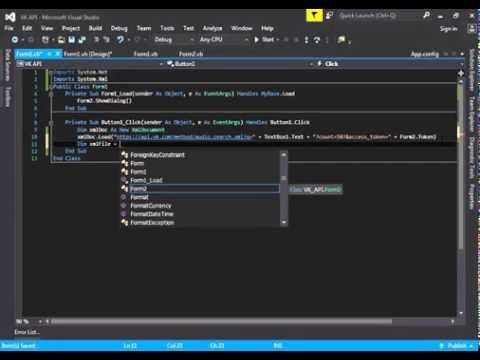Viewport: 480px width, 360px height.
Task: Click Navigate Backward toolbar button
Action: [x=15, y=40]
